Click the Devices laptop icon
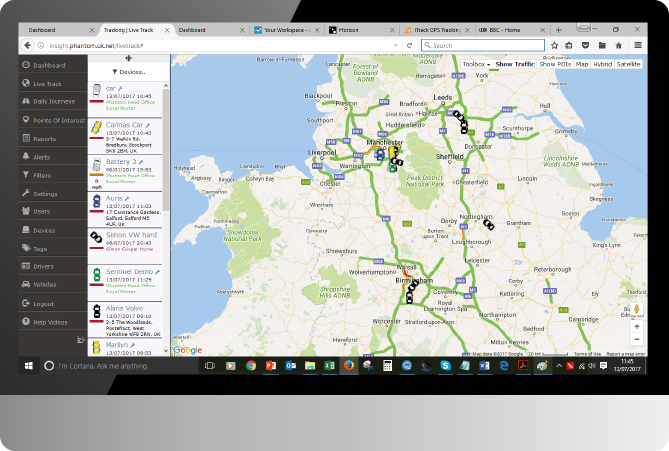This screenshot has width=669, height=451. [26, 230]
